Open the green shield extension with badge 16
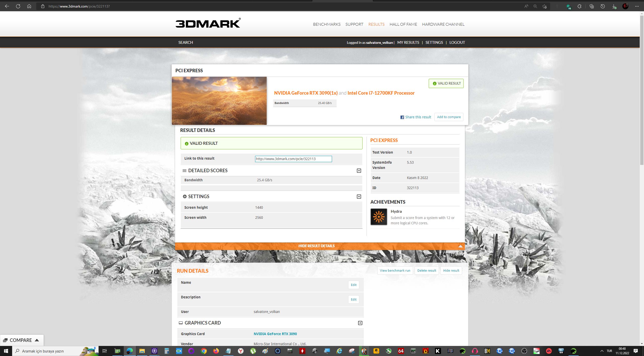The height and width of the screenshot is (356, 644). (569, 7)
